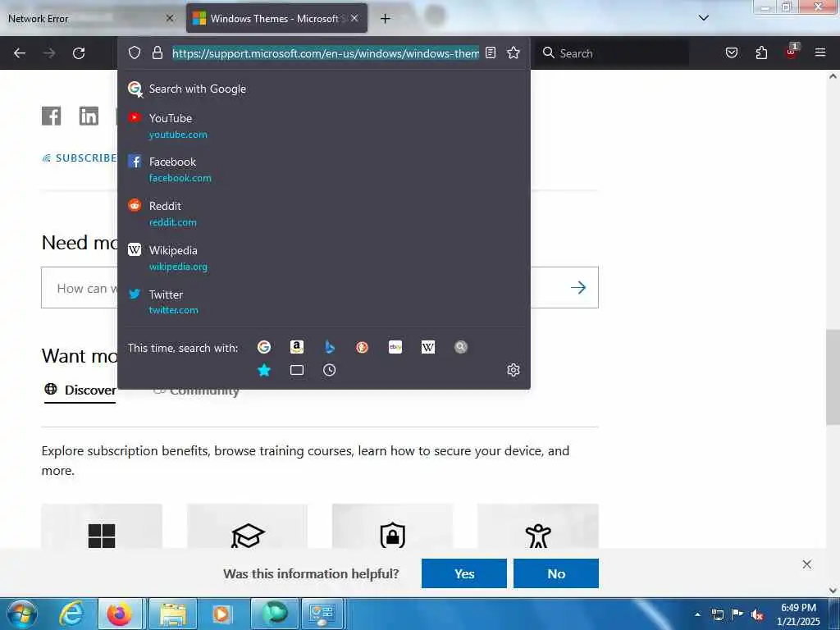Image resolution: width=840 pixels, height=630 pixels.
Task: Click the help search arrow submit button
Action: coord(578,288)
